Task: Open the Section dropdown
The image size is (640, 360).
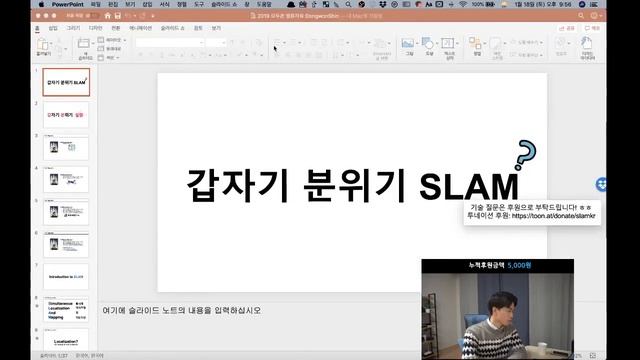Action: (109, 58)
